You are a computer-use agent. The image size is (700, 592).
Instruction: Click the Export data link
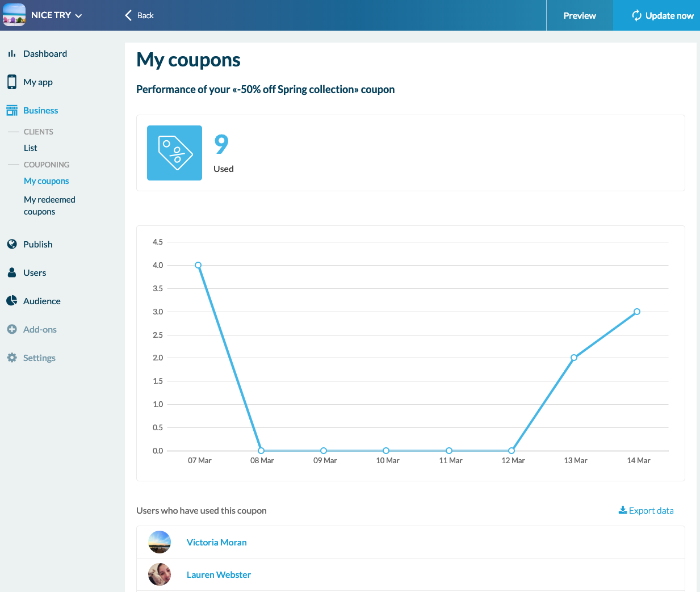pyautogui.click(x=646, y=510)
